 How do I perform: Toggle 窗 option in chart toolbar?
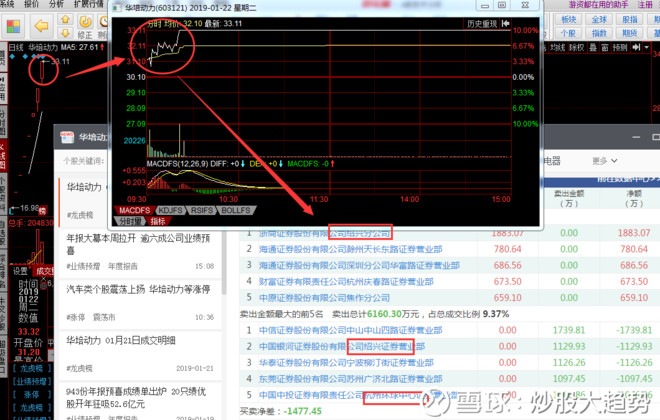coord(605,48)
